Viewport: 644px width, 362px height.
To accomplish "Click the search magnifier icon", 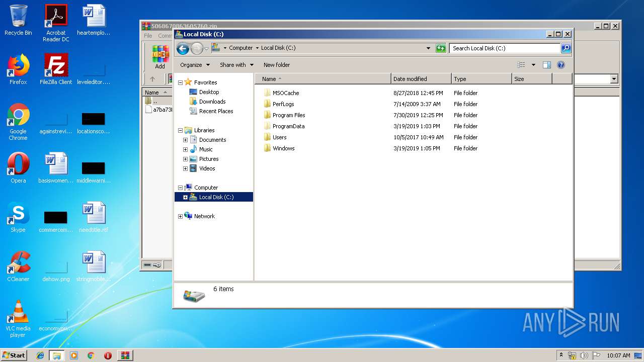I will pyautogui.click(x=566, y=48).
